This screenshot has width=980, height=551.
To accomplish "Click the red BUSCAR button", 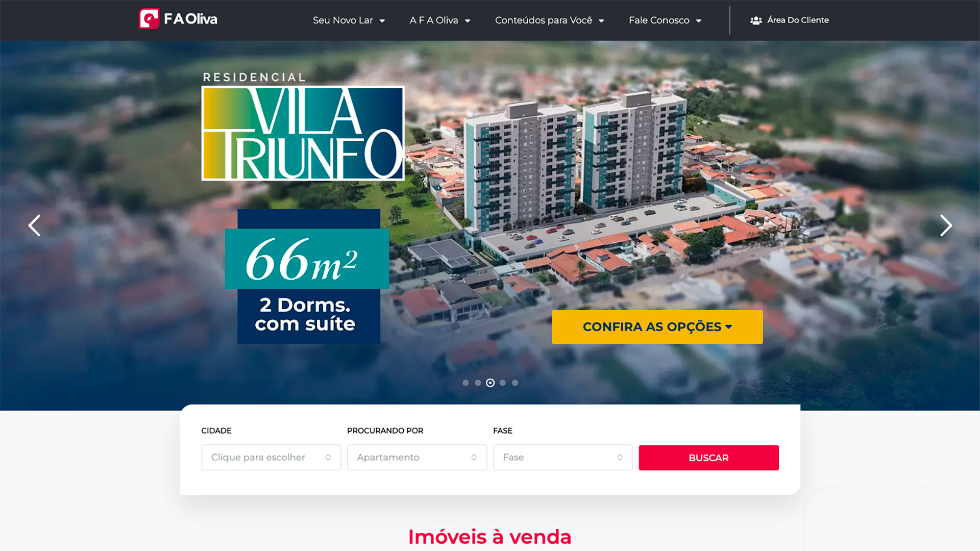I will [708, 458].
